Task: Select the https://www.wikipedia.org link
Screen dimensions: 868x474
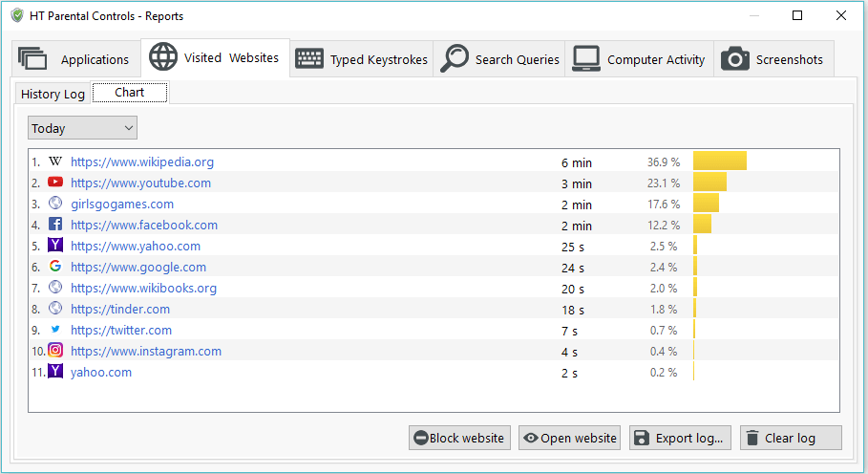Action: (142, 162)
